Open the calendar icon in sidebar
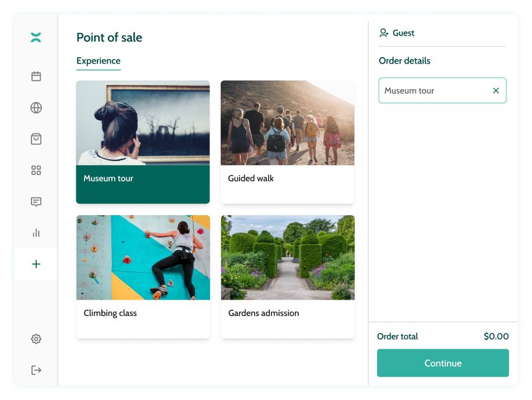This screenshot has width=532, height=400. [x=36, y=76]
